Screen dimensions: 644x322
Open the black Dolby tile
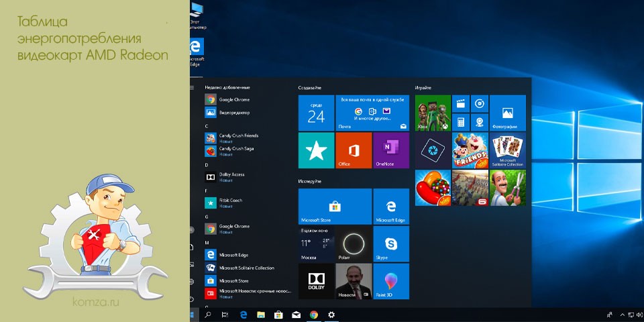point(316,281)
